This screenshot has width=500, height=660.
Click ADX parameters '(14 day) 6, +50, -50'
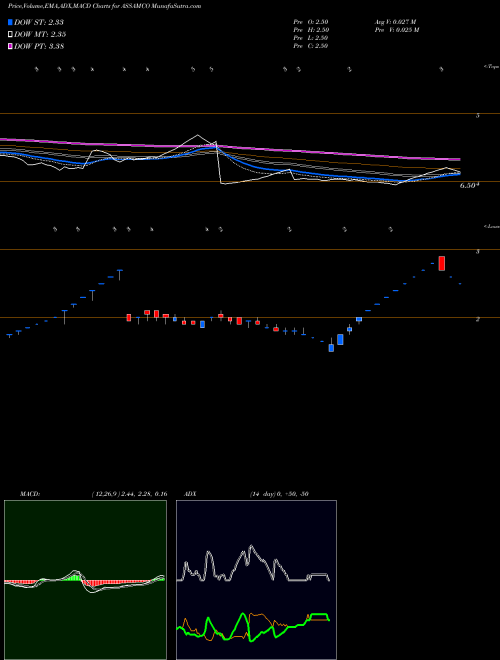[279, 494]
